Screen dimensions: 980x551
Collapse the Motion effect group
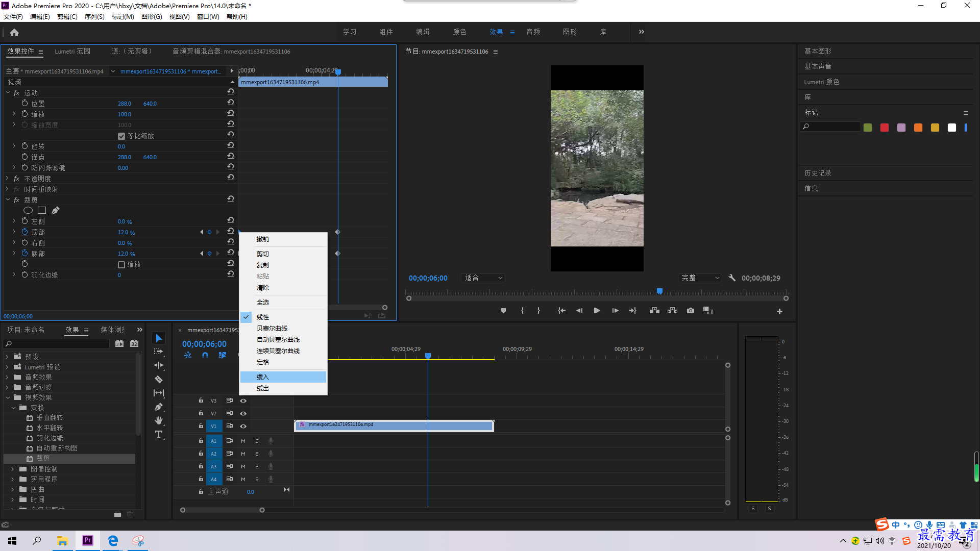pos(8,92)
